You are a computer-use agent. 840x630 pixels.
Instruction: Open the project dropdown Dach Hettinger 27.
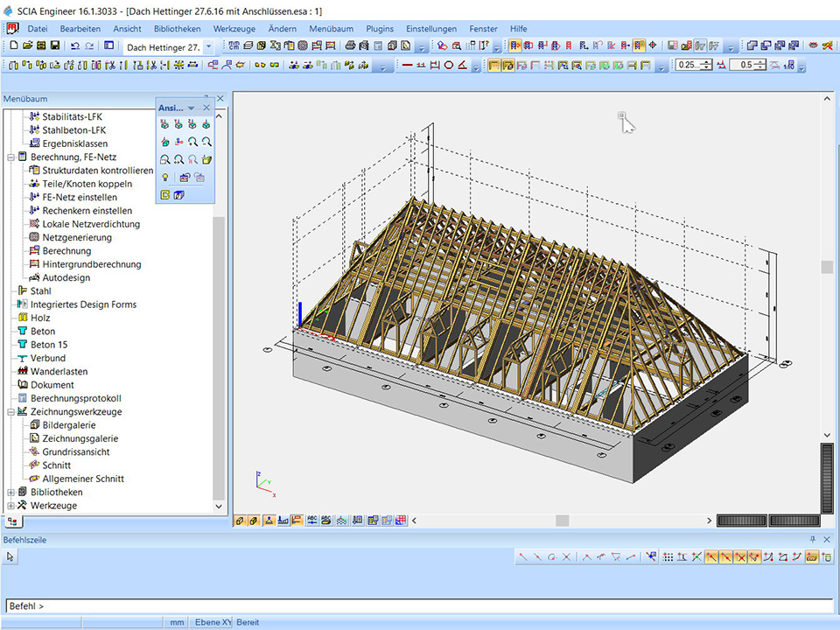(x=208, y=46)
